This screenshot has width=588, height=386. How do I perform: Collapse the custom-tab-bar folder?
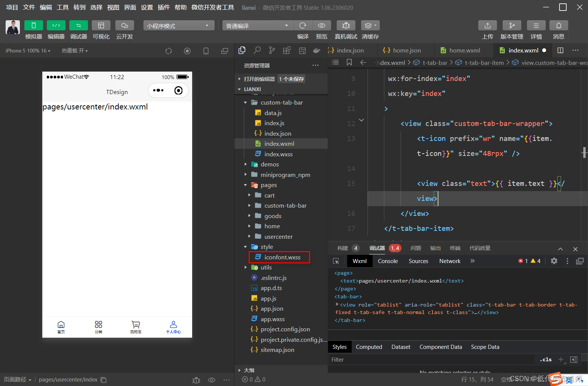[281, 103]
